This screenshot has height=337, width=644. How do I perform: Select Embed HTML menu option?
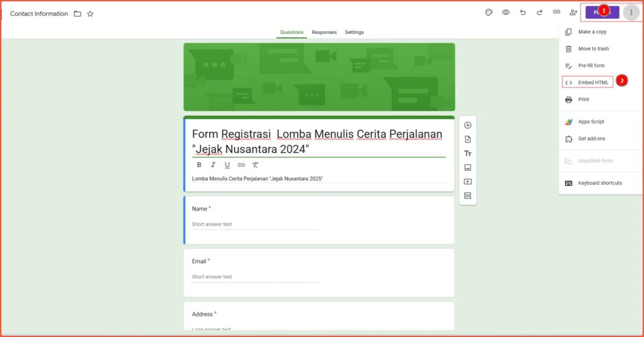tap(593, 82)
